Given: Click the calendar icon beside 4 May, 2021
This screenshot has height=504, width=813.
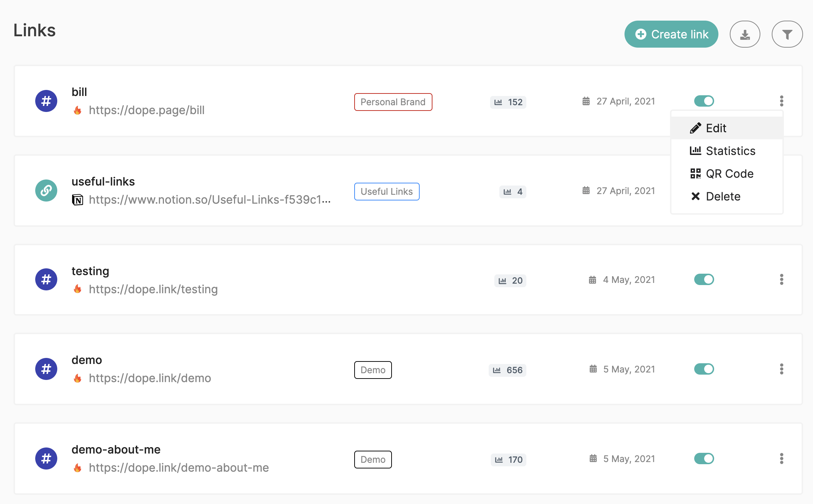Looking at the screenshot, I should coord(593,280).
